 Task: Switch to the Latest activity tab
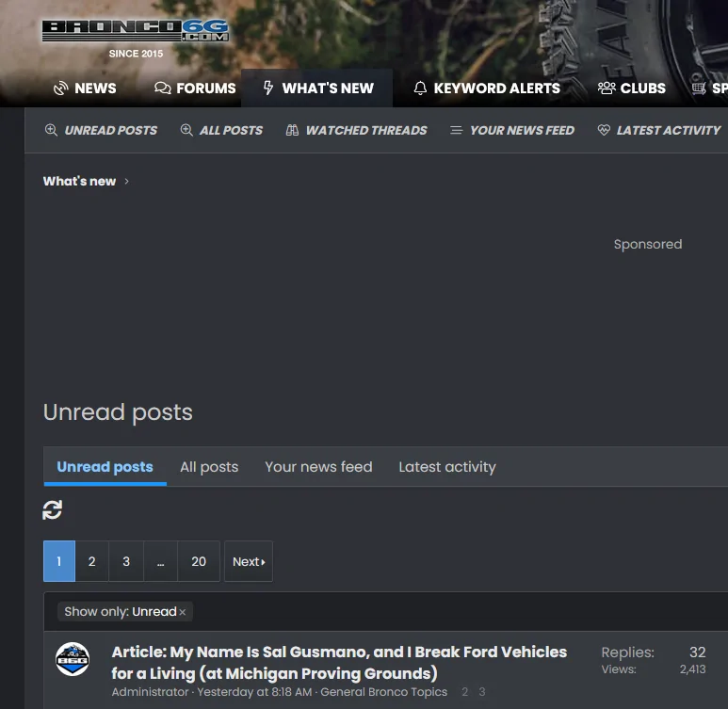447,467
